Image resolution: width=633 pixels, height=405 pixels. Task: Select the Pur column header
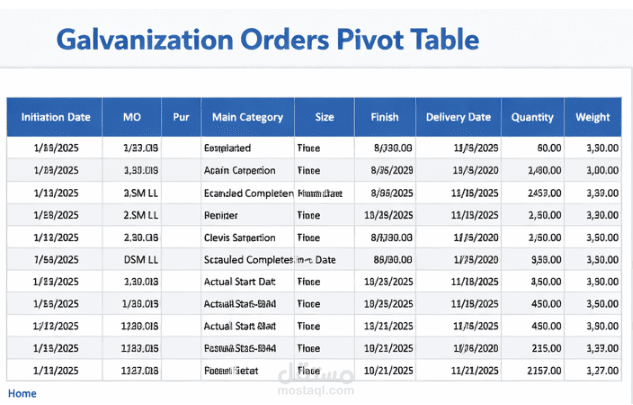181,117
